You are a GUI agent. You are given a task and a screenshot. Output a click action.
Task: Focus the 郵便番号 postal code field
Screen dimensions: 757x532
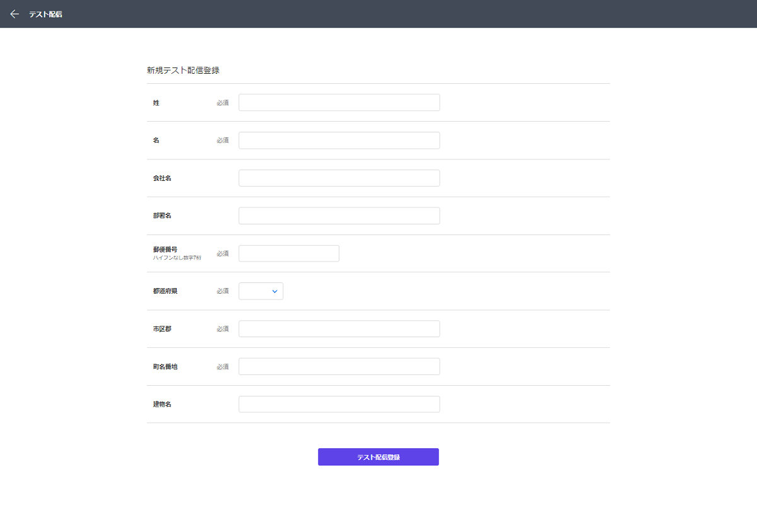[x=289, y=253]
